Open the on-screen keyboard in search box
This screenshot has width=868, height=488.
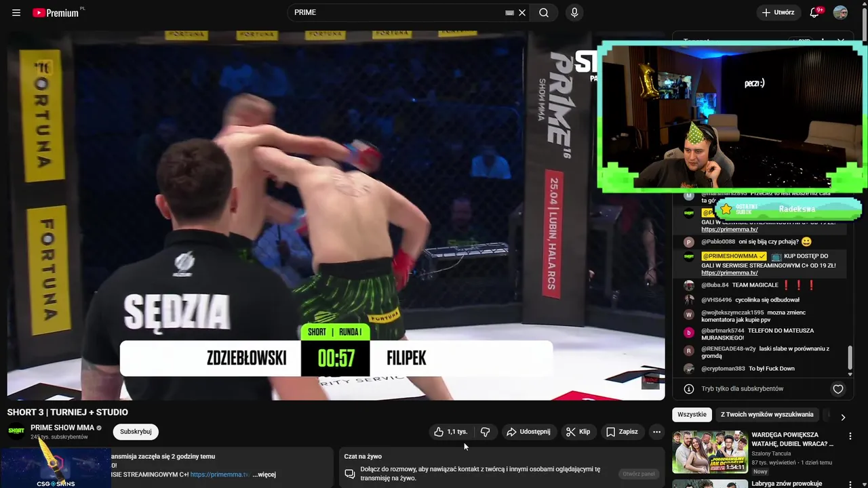point(509,13)
